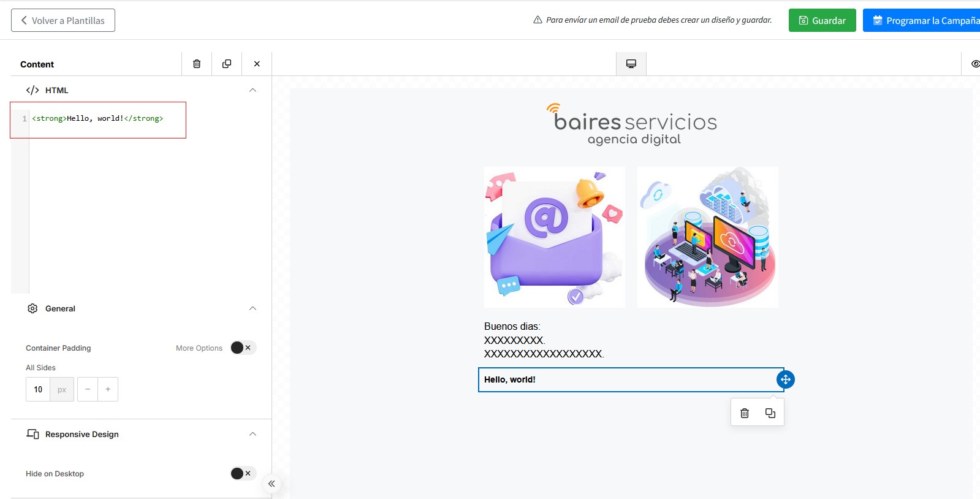Decrease padding with the minus stepper

point(88,389)
